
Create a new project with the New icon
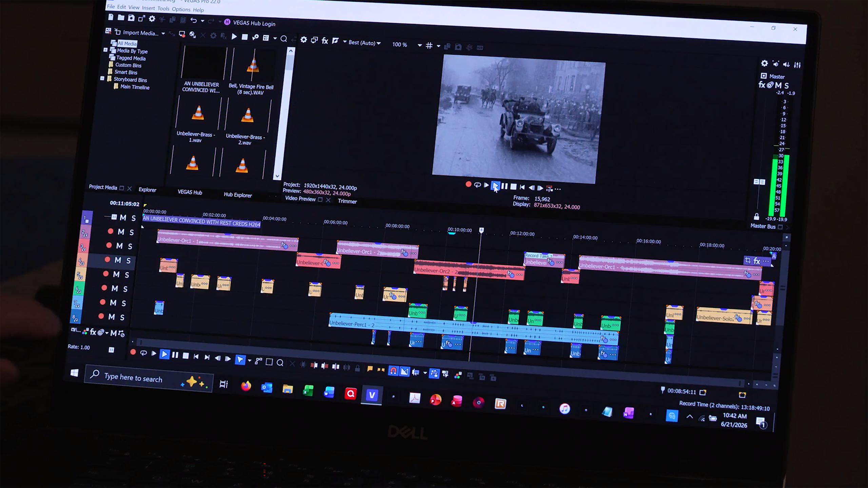(x=111, y=17)
